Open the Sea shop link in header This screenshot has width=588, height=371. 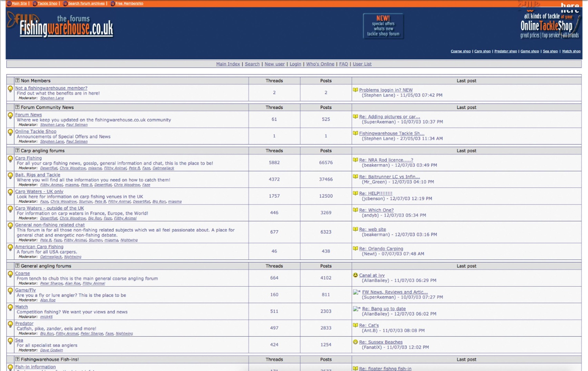coord(550,51)
